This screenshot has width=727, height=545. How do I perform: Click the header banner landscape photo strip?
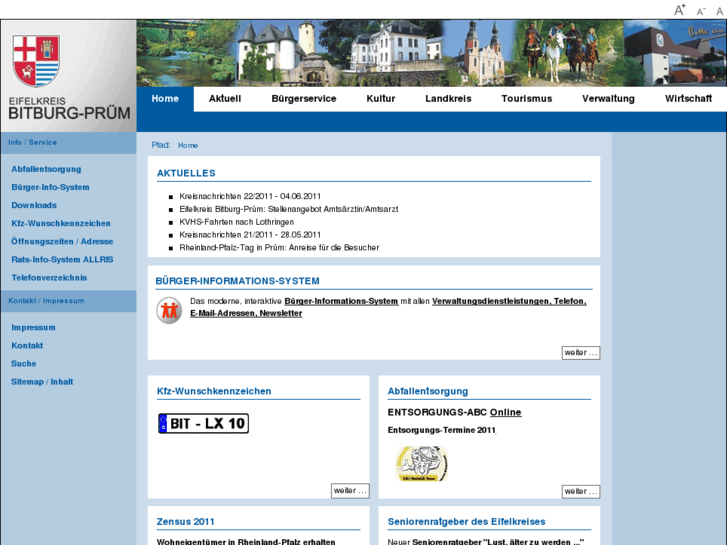point(432,53)
